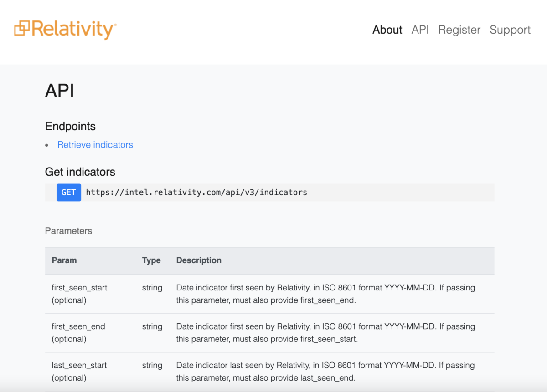Select the first_seen_start parameter name
This screenshot has width=547, height=392.
click(x=80, y=288)
